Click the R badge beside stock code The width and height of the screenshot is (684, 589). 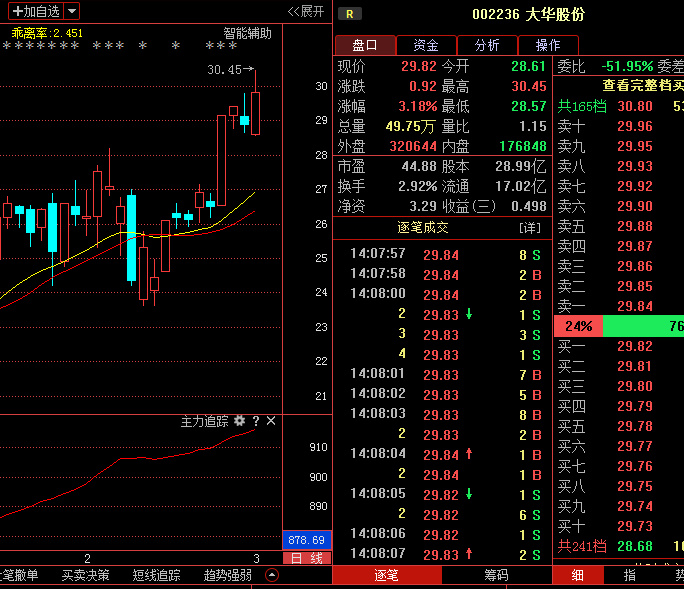coord(350,14)
